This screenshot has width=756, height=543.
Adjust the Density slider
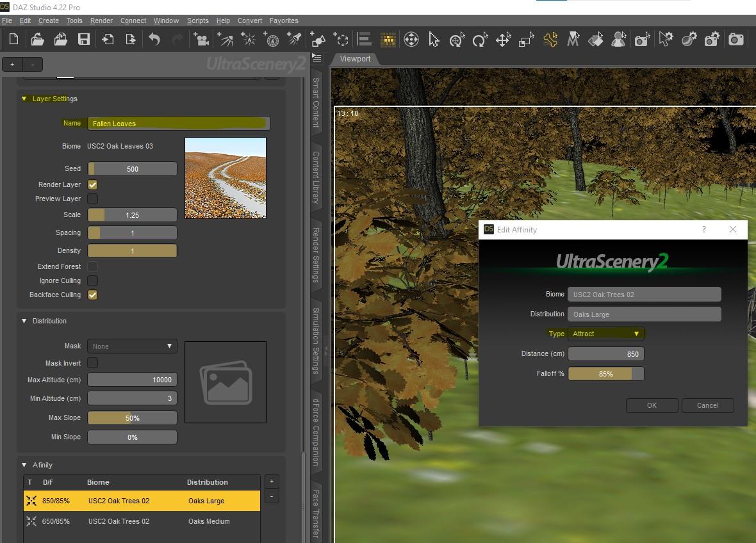(132, 251)
